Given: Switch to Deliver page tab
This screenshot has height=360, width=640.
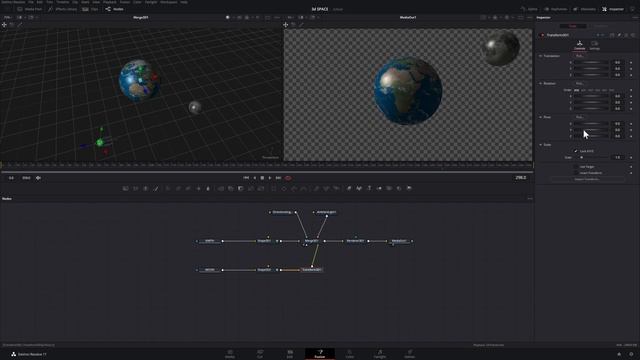Looking at the screenshot, I should click(x=409, y=354).
